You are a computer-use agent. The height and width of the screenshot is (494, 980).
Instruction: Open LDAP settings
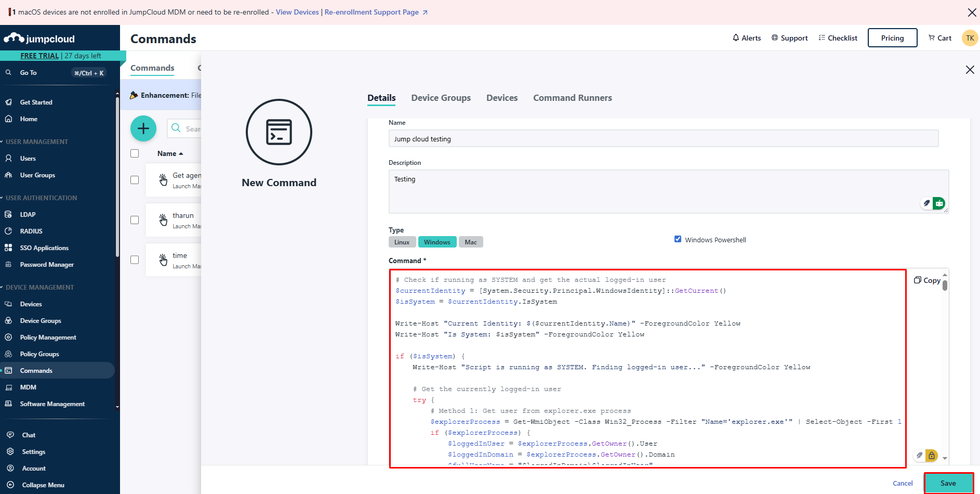[x=28, y=215]
